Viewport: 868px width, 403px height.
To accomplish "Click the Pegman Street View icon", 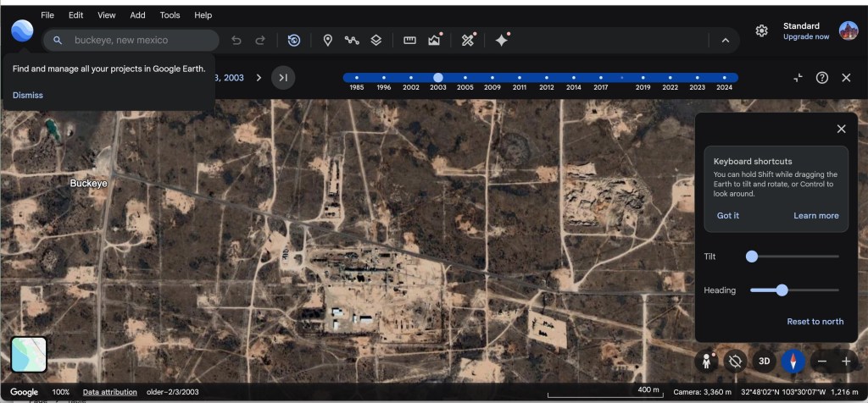I will pos(706,361).
